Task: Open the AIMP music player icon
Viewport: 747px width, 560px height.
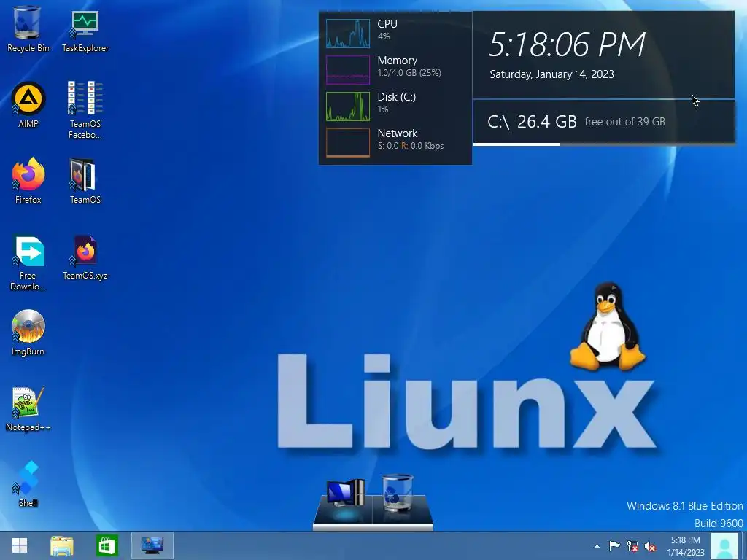Action: click(x=28, y=105)
